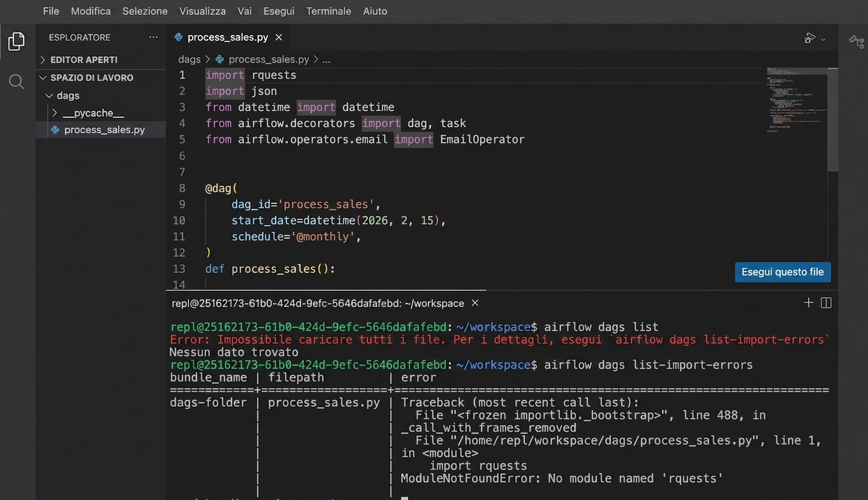Click the 'filepath' column header in the terminal
The image size is (868, 500).
[296, 378]
